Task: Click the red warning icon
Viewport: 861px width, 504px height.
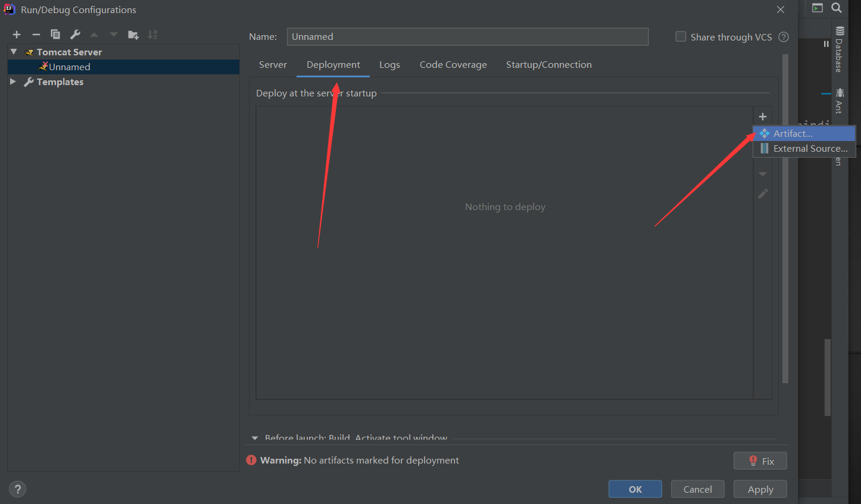Action: coord(251,460)
